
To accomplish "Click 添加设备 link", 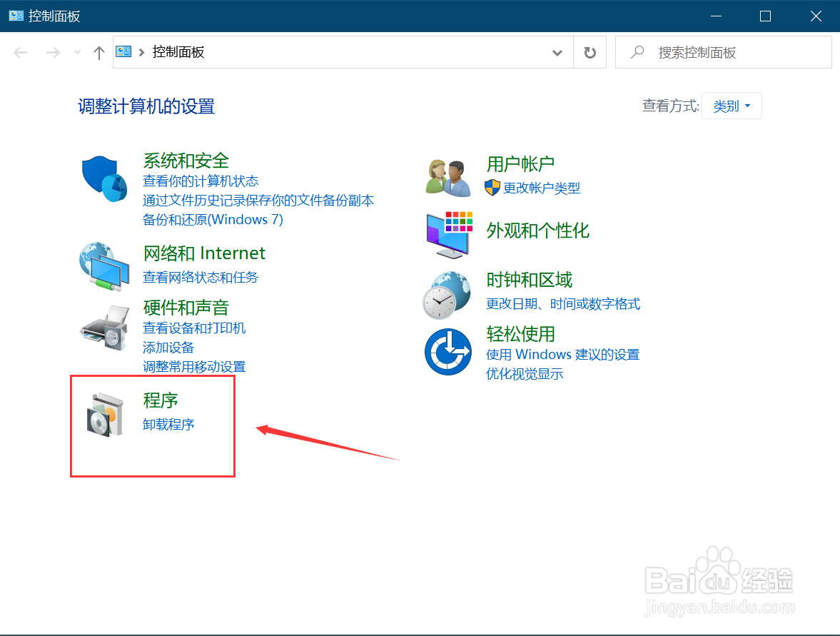I will tap(168, 347).
